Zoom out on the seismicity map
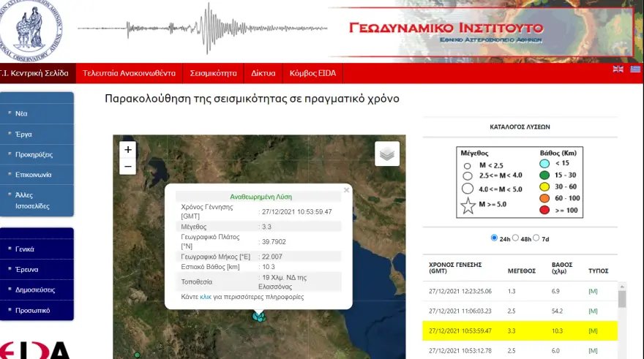Screen dimensions: 644x359 point(128,167)
